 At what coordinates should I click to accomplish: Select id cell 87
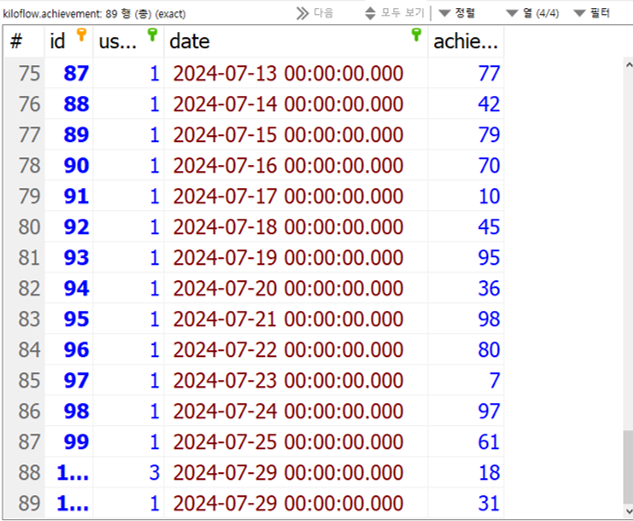[x=69, y=73]
